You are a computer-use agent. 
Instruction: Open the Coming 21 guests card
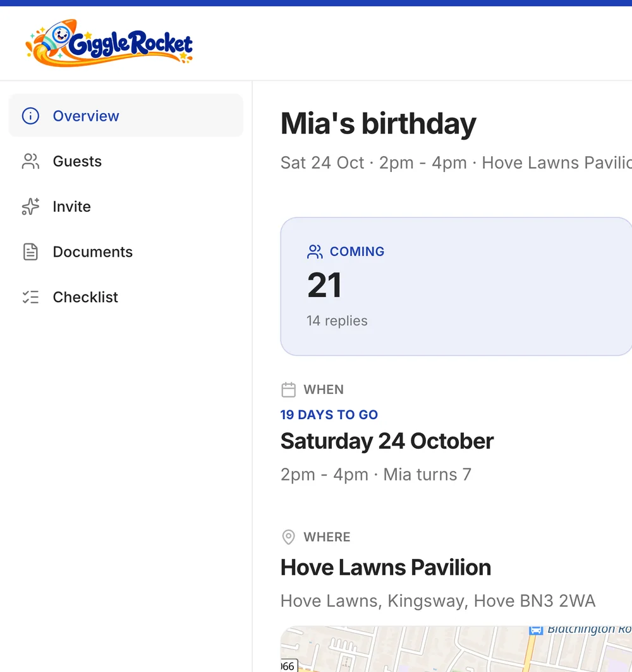pyautogui.click(x=456, y=286)
